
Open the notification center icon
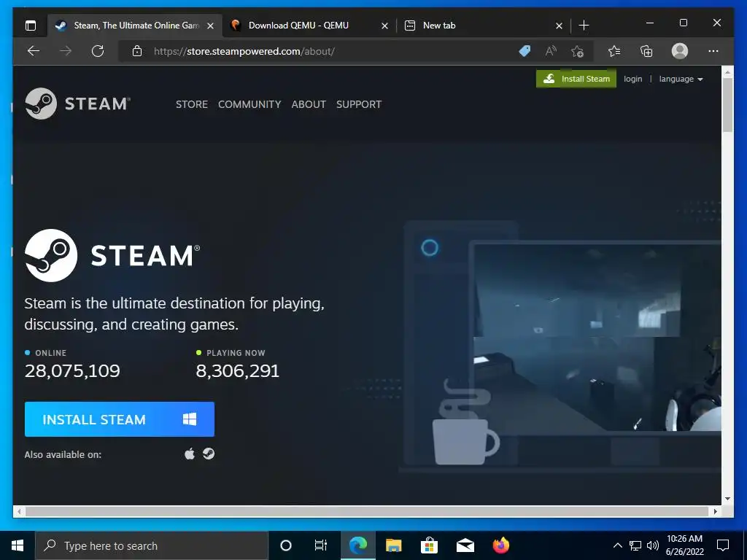coord(723,545)
